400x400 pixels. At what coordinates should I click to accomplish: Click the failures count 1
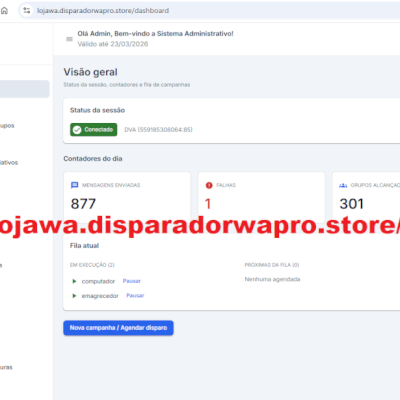click(x=208, y=204)
